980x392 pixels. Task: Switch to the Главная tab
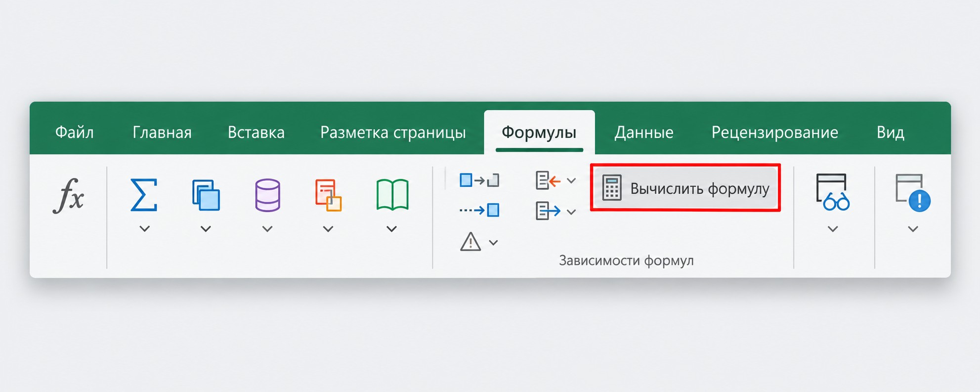pyautogui.click(x=162, y=132)
